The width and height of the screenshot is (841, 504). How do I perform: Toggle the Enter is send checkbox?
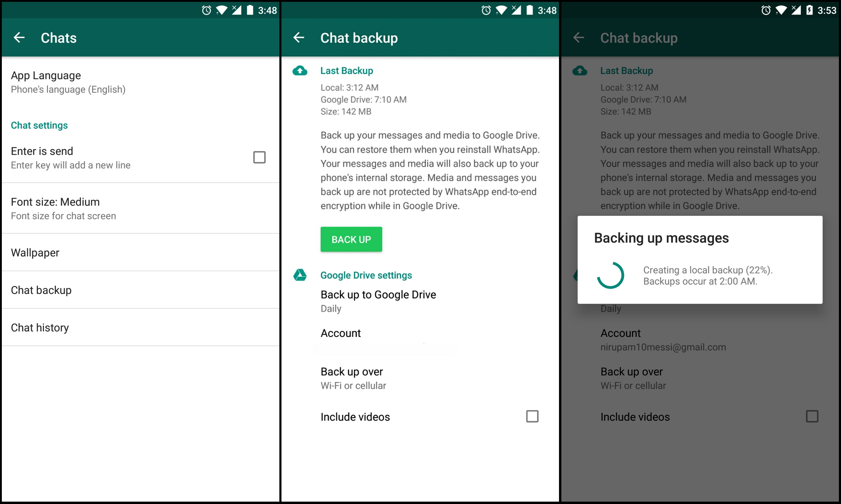pyautogui.click(x=259, y=157)
